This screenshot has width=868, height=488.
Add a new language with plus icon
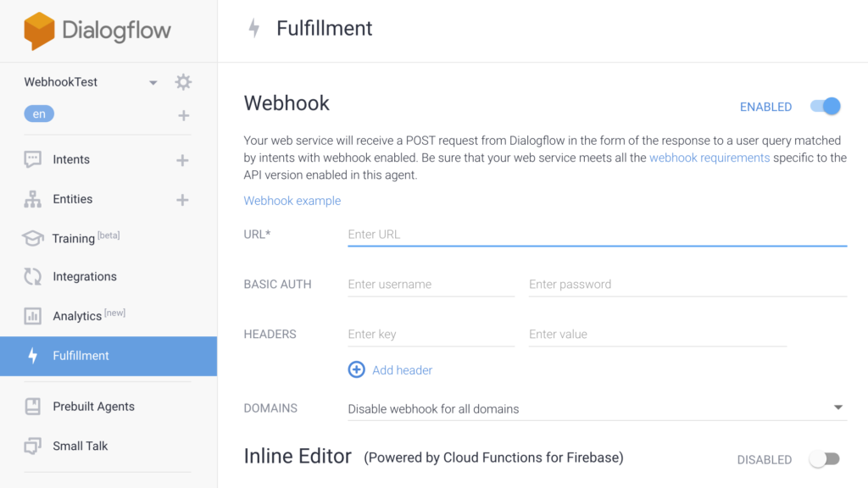point(183,115)
